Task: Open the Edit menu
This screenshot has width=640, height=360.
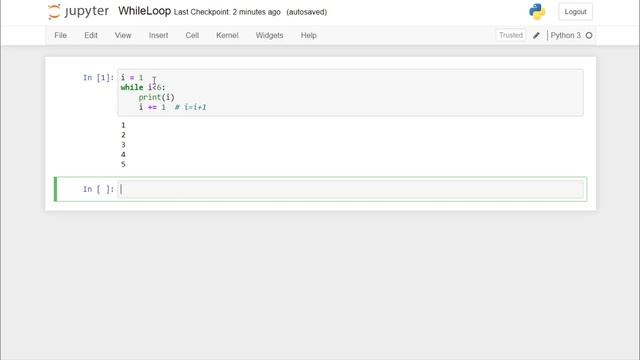Action: click(x=91, y=36)
